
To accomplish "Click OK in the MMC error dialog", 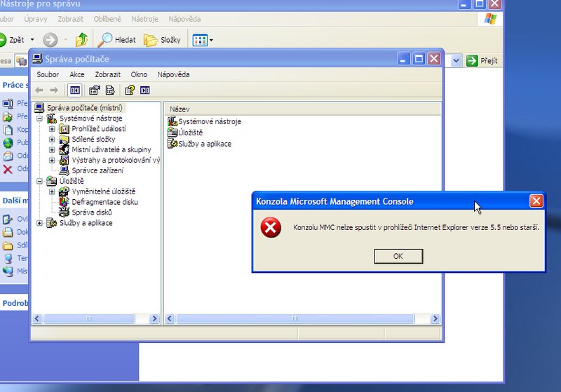I will coord(398,256).
